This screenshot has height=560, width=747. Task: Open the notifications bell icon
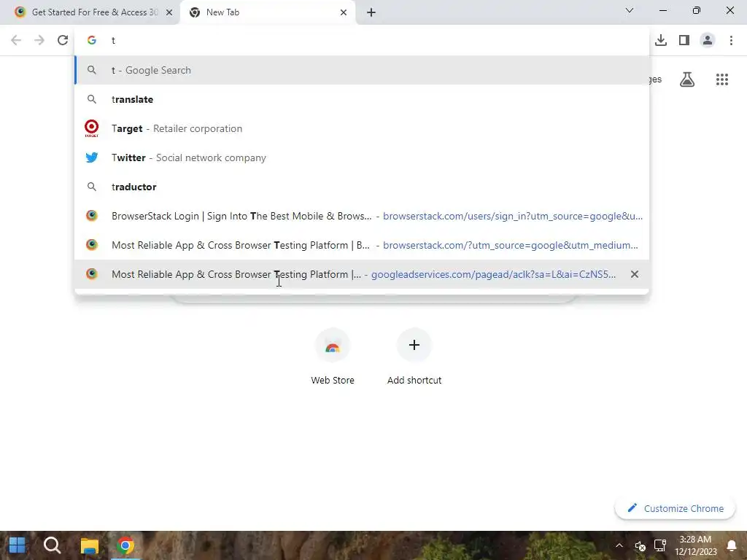click(731, 545)
